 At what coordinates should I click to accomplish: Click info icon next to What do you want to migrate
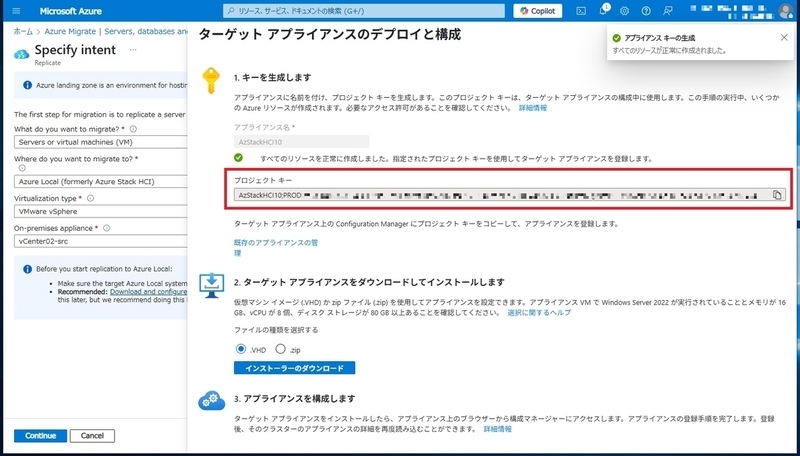(x=133, y=129)
